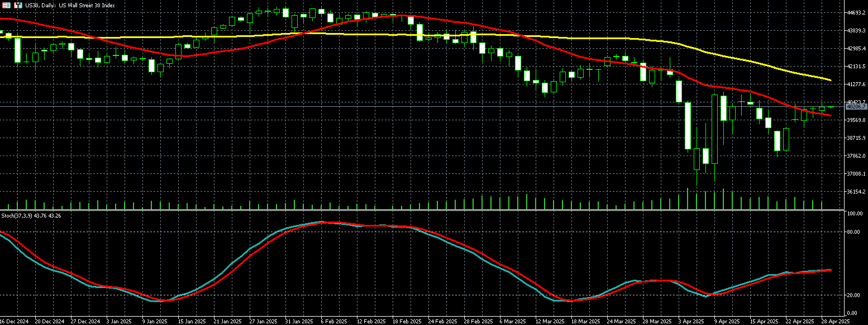Click the 36154.2 price axis label
The width and height of the screenshot is (868, 325).
(856, 192)
